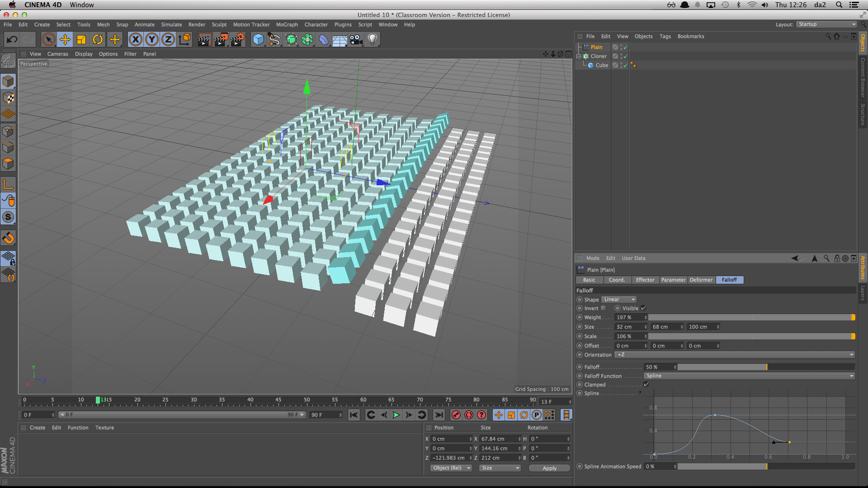Viewport: 868px width, 488px height.
Task: Add a light object from toolbar
Action: click(x=373, y=40)
